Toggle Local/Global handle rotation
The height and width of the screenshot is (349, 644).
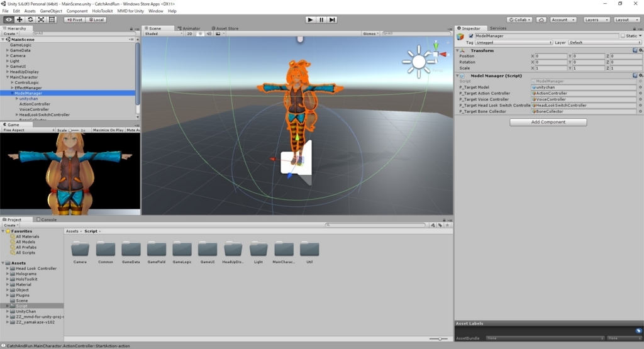[96, 19]
